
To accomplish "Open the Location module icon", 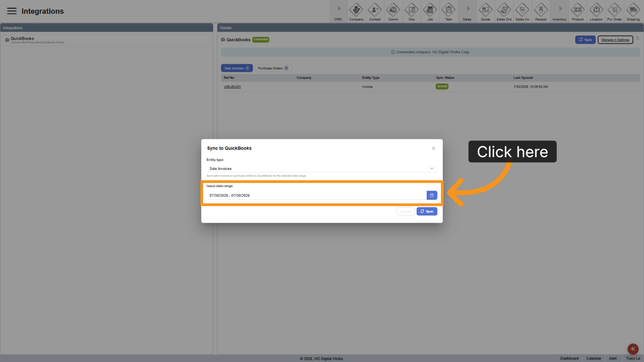I will (x=596, y=12).
